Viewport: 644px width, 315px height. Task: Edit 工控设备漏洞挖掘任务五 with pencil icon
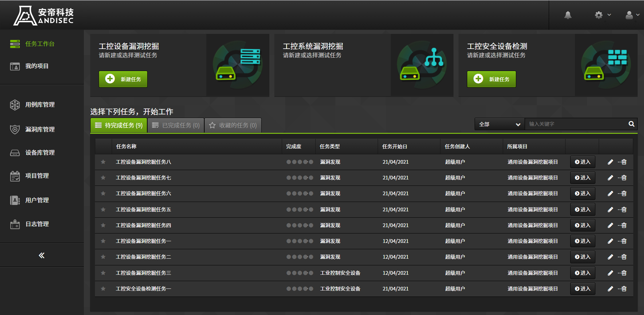(x=610, y=210)
